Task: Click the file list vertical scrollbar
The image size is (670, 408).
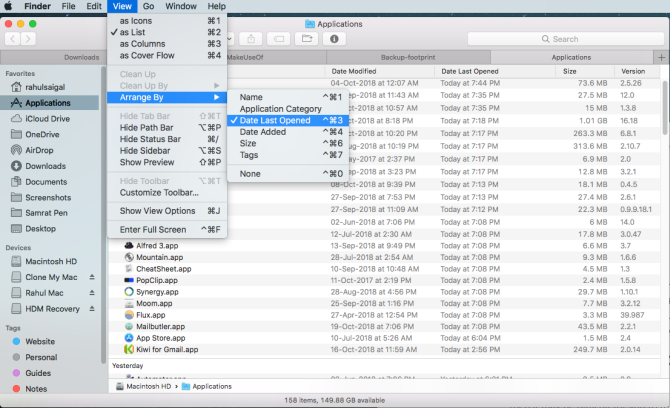Action: point(665,108)
